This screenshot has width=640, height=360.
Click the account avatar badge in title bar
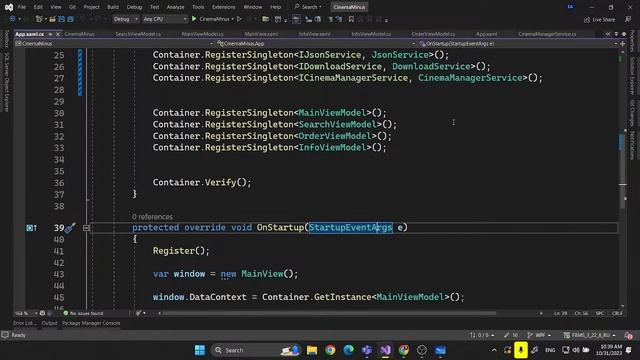(x=570, y=7)
